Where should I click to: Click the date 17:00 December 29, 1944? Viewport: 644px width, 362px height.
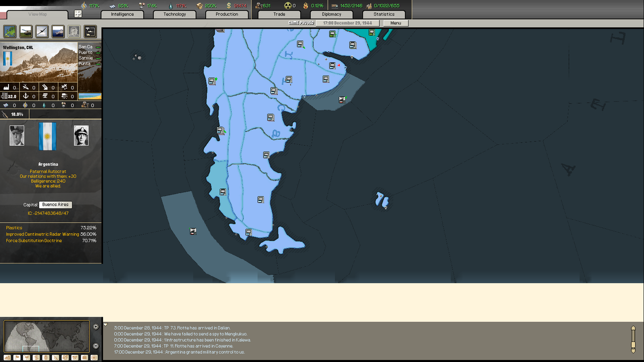[x=348, y=23]
